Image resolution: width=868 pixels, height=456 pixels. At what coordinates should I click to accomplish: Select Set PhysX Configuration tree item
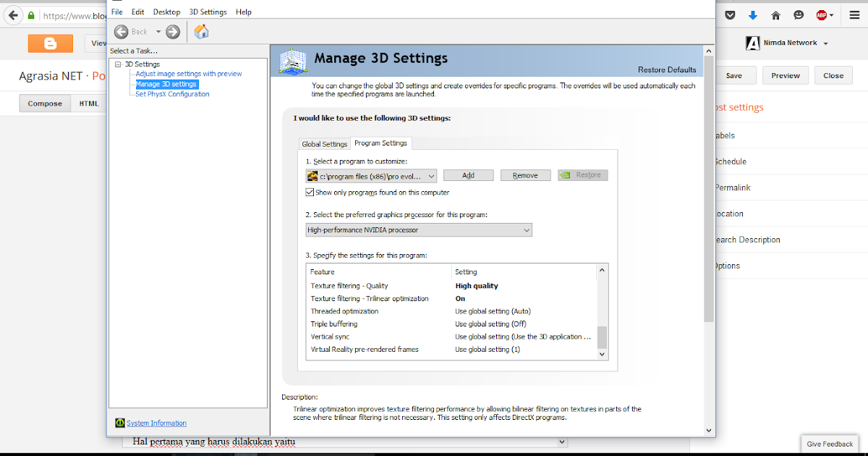pyautogui.click(x=172, y=94)
